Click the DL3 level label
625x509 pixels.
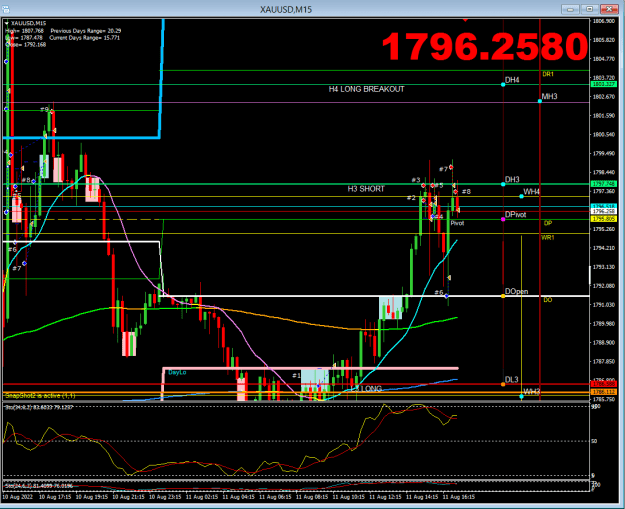(x=511, y=379)
